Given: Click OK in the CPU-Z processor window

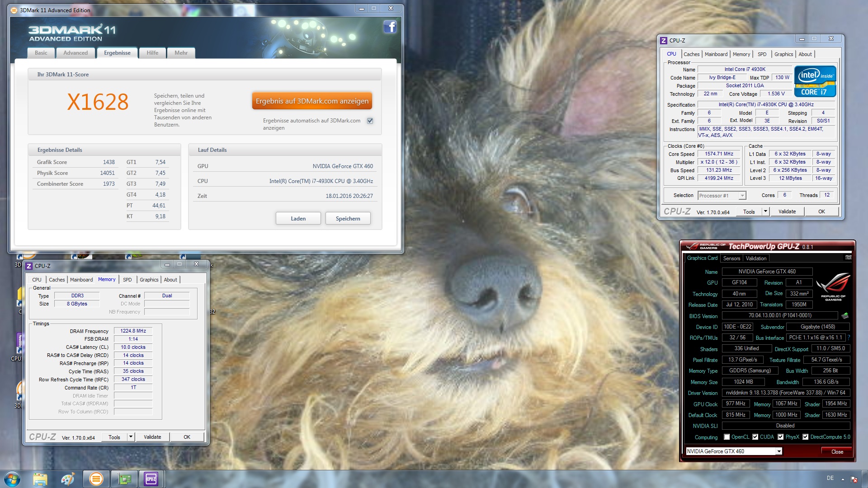Looking at the screenshot, I should point(821,211).
